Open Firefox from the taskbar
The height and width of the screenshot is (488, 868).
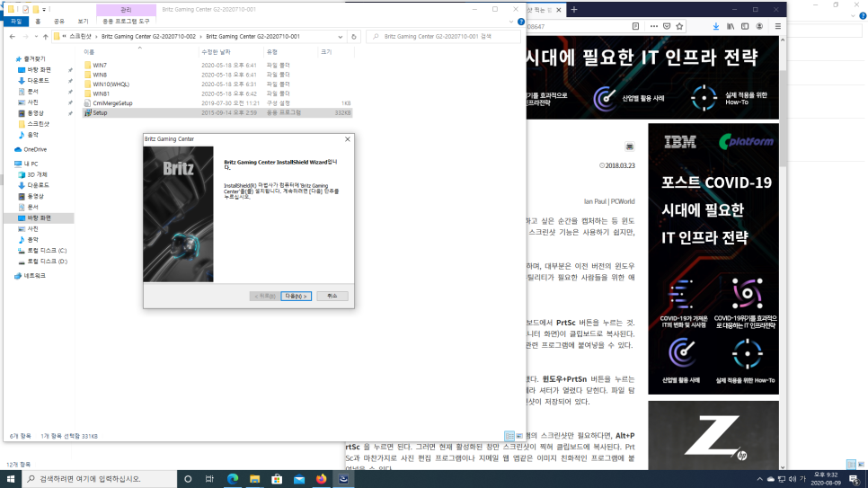[321, 479]
